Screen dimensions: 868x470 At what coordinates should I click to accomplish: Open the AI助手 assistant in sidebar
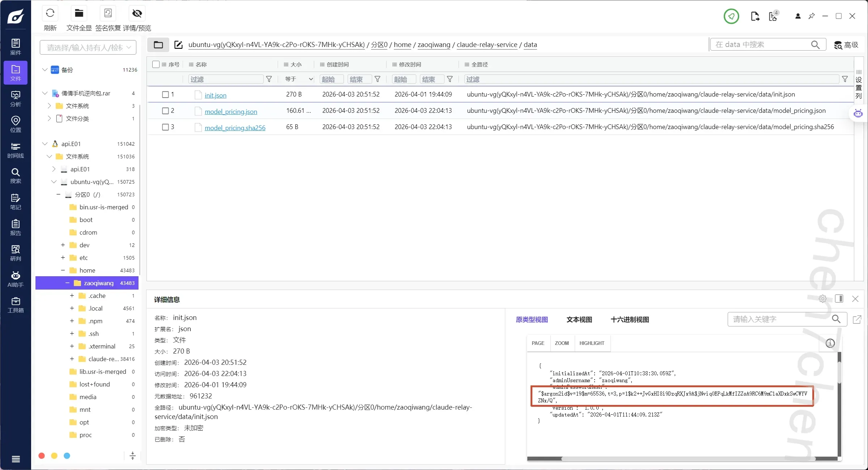pos(16,279)
